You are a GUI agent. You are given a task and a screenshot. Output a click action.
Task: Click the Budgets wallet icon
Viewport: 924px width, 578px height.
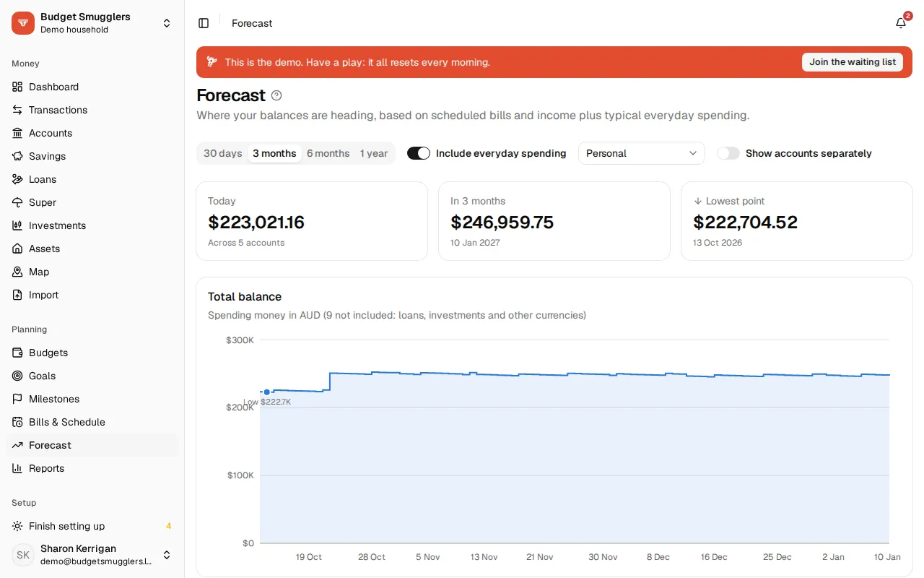point(17,353)
